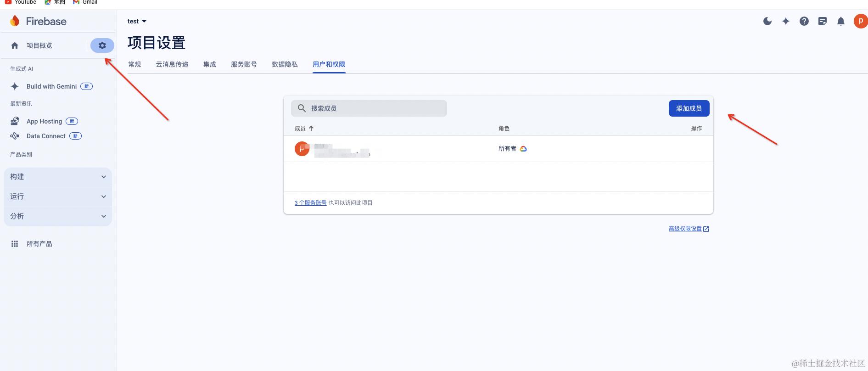The width and height of the screenshot is (868, 371).
Task: Open the release notes icon
Action: coord(823,21)
